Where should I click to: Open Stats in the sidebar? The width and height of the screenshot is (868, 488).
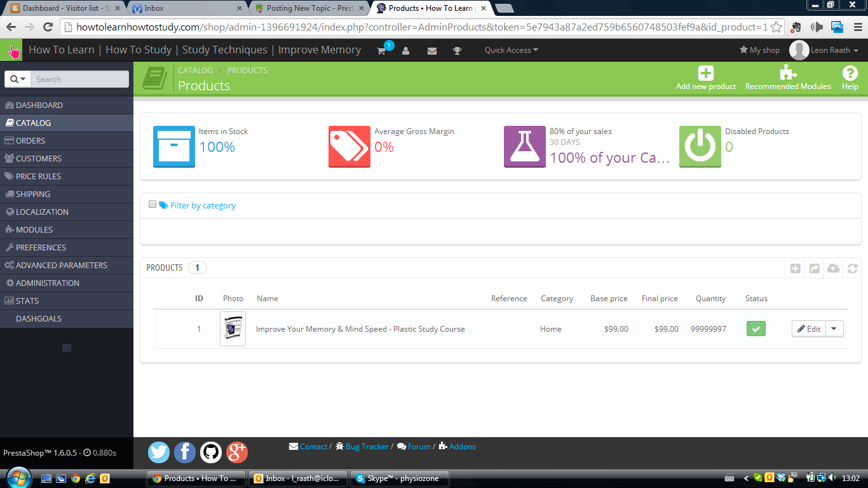67,301
